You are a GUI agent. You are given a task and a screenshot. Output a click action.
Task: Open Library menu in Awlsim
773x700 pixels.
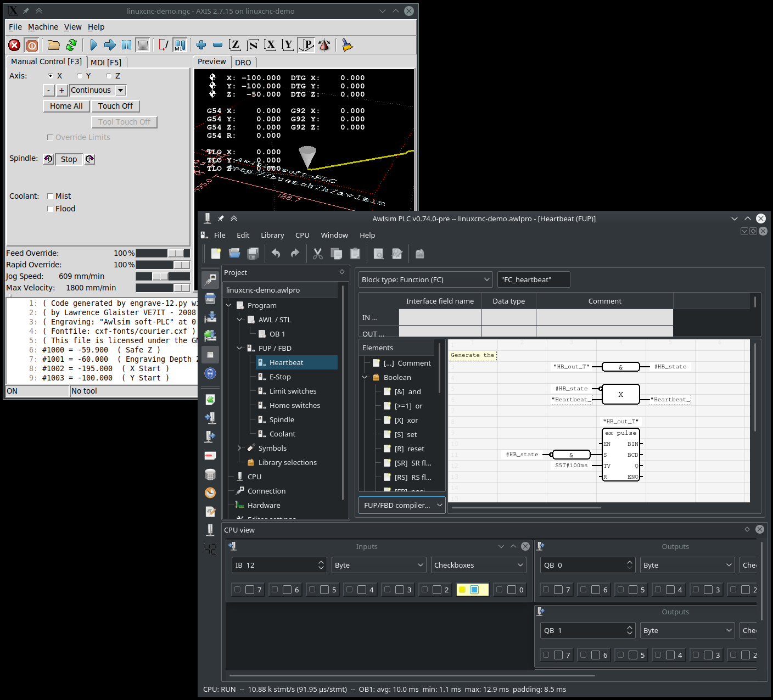[x=272, y=235]
